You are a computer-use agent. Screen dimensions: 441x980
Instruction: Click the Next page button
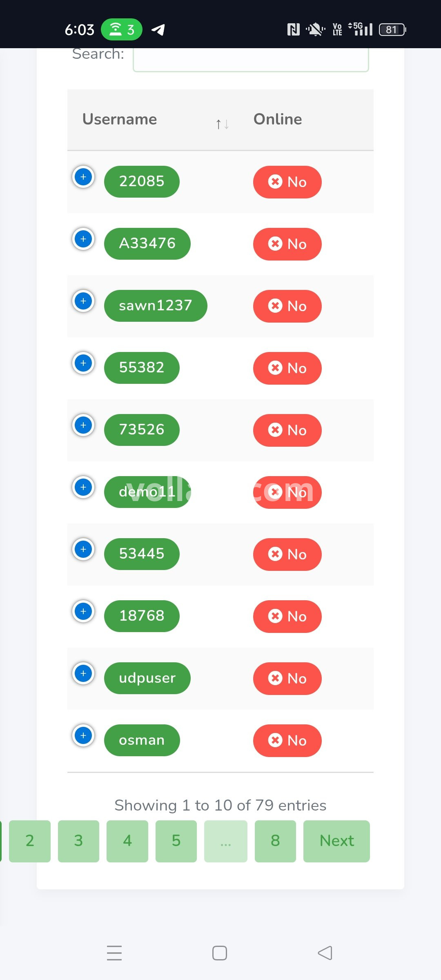pyautogui.click(x=336, y=841)
